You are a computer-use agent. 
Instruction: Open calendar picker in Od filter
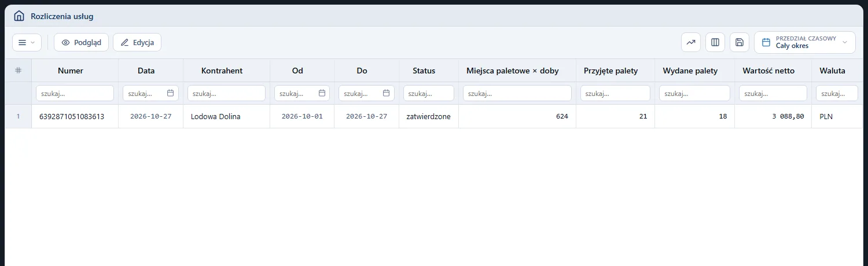tap(322, 93)
